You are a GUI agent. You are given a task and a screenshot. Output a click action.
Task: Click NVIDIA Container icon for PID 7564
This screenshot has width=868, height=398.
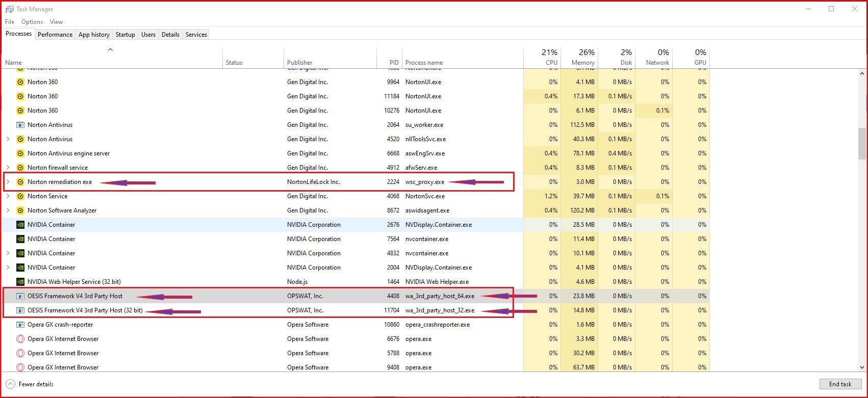click(x=20, y=239)
